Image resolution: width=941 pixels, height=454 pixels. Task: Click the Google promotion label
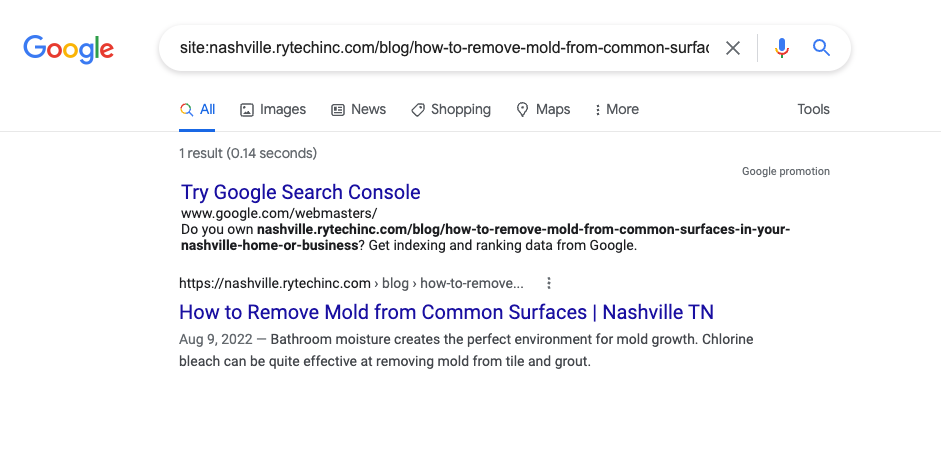click(785, 172)
